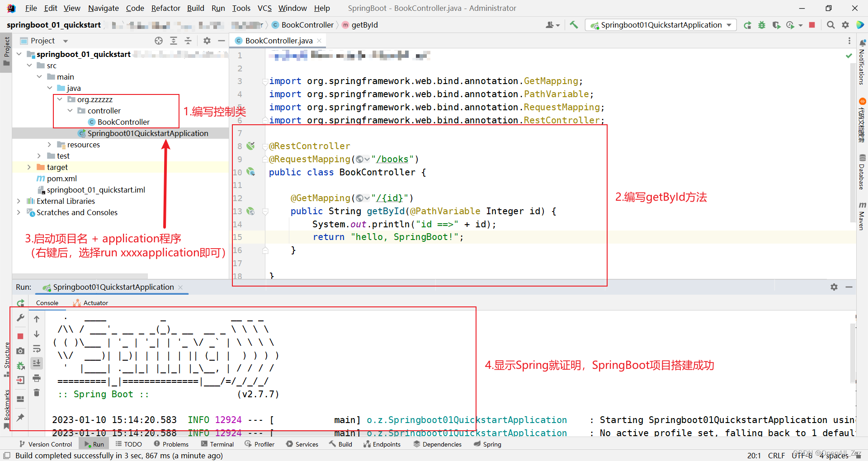The image size is (868, 461).
Task: Click the project tree horizontal scrollbar
Action: [x=80, y=276]
